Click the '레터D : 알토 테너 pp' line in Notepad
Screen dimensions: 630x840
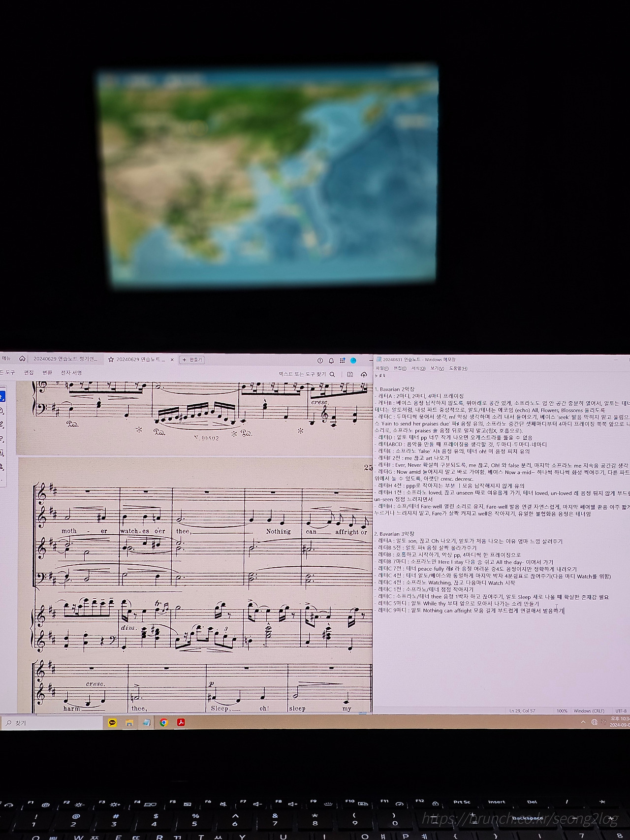(453, 437)
